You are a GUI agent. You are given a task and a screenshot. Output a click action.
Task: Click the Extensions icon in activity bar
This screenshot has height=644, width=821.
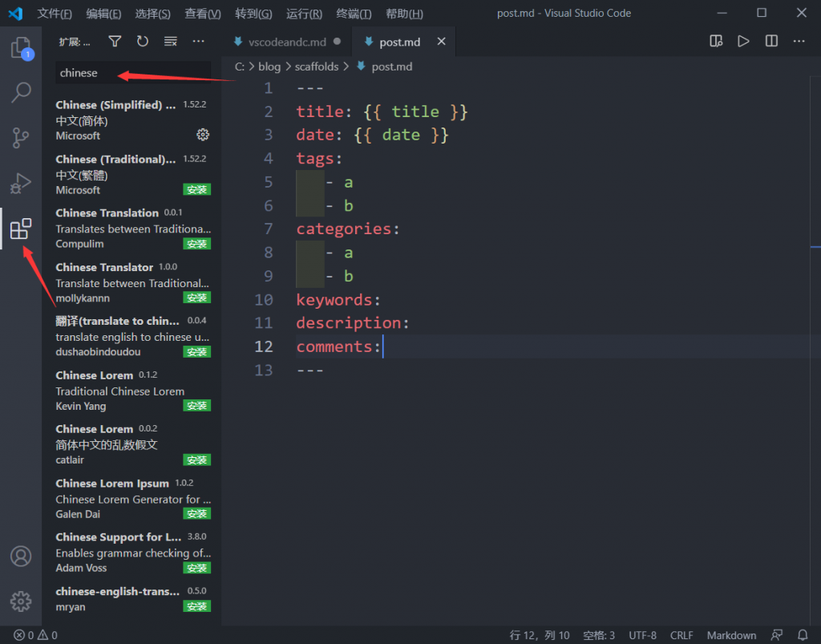pyautogui.click(x=20, y=229)
